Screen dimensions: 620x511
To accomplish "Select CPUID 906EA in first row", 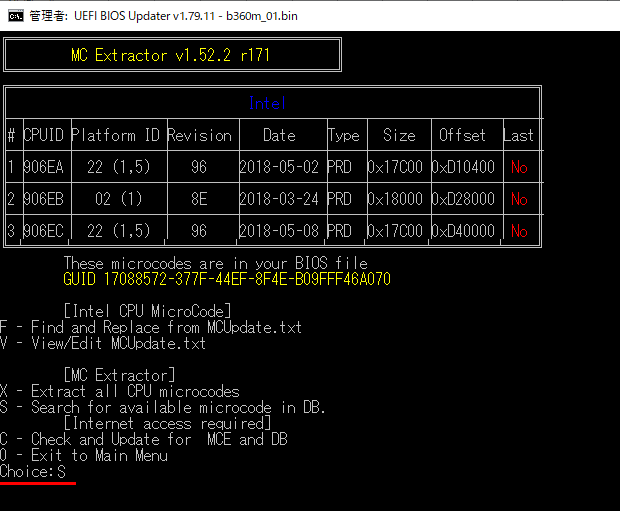I will [x=44, y=167].
